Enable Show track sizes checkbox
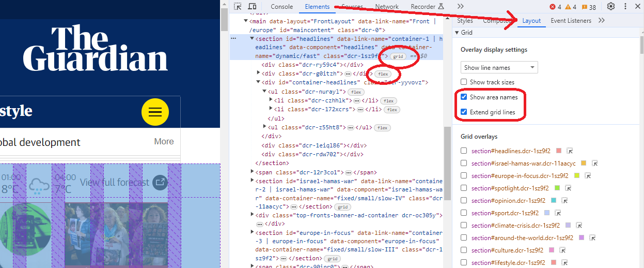This screenshot has height=268, width=644. tap(464, 82)
